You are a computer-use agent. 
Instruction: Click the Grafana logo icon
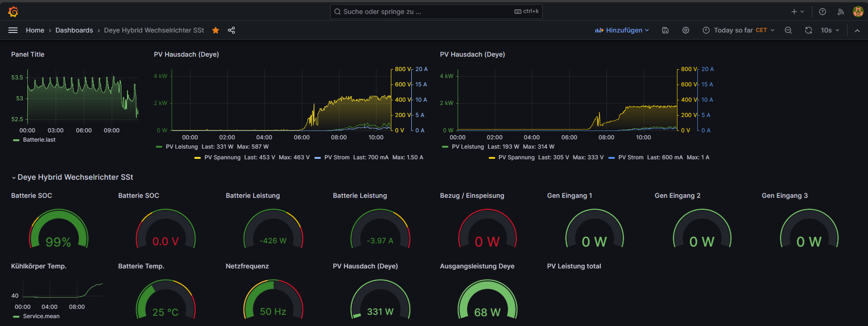click(13, 12)
